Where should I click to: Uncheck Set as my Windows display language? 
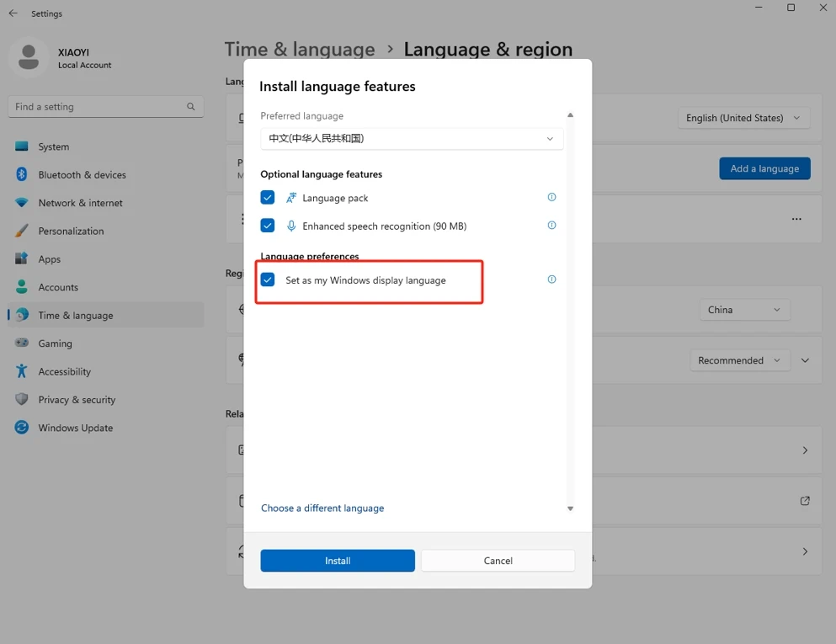[x=268, y=279]
